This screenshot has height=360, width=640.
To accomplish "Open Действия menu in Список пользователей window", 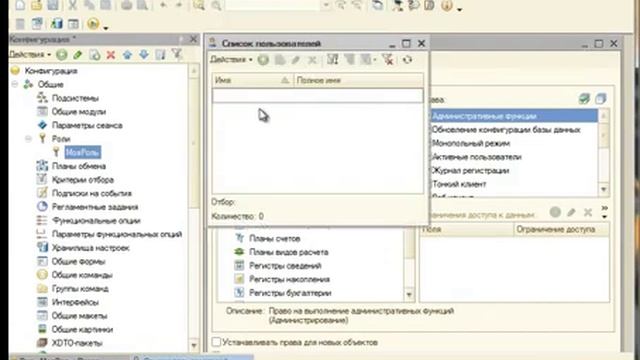I will point(231,60).
